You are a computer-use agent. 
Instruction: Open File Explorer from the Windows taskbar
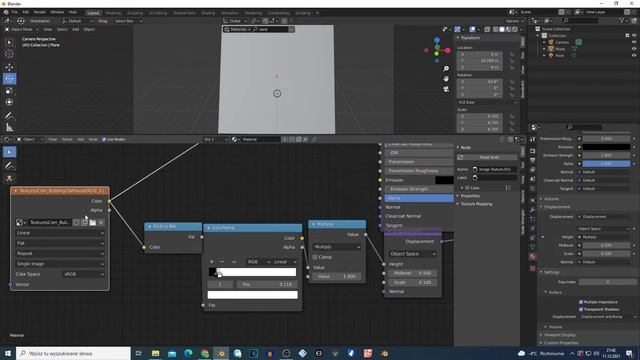pyautogui.click(x=156, y=353)
